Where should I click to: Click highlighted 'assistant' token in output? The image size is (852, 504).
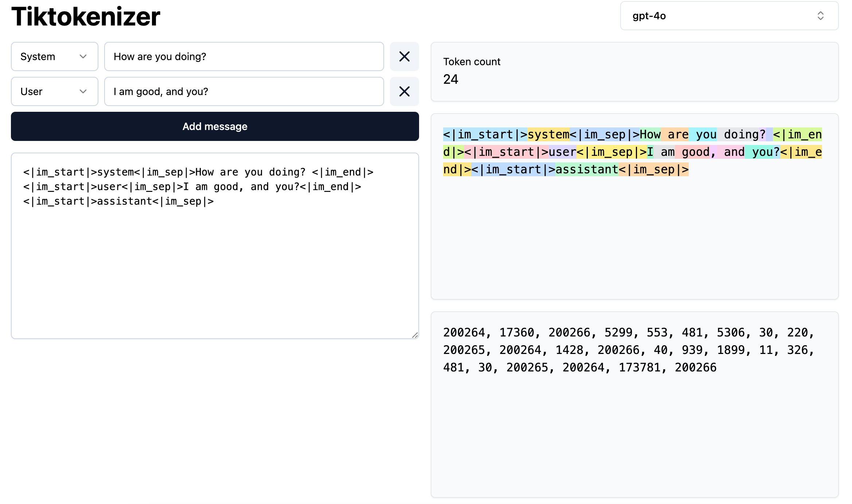click(x=586, y=169)
